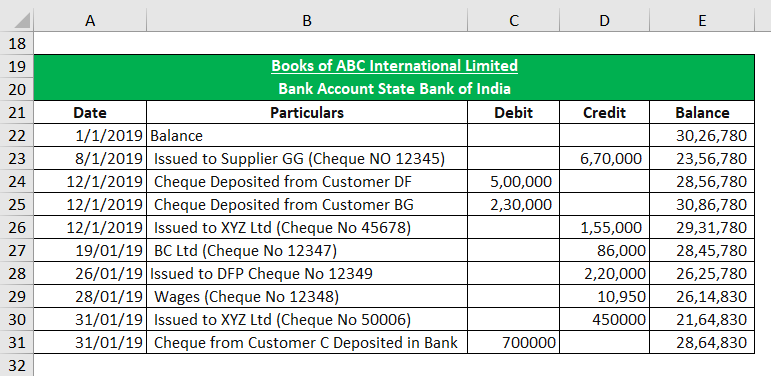
Task: Select column C header
Action: 513,21
